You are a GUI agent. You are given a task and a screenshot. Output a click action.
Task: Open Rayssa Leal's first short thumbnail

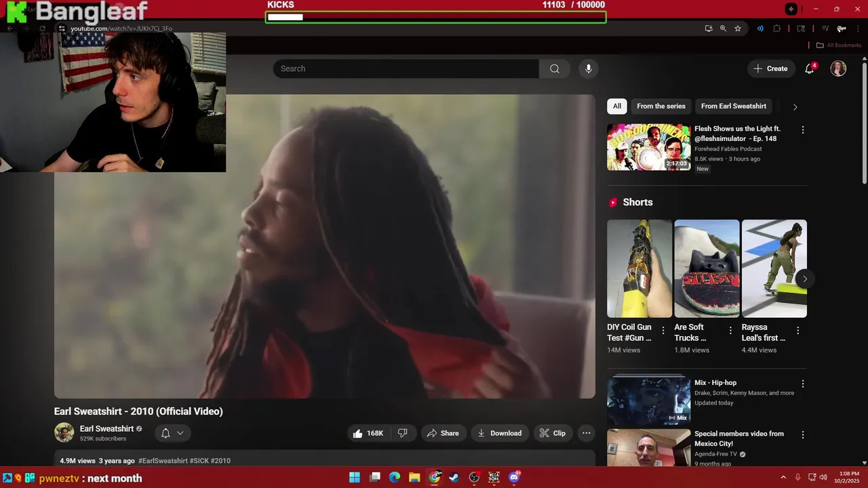coord(774,268)
